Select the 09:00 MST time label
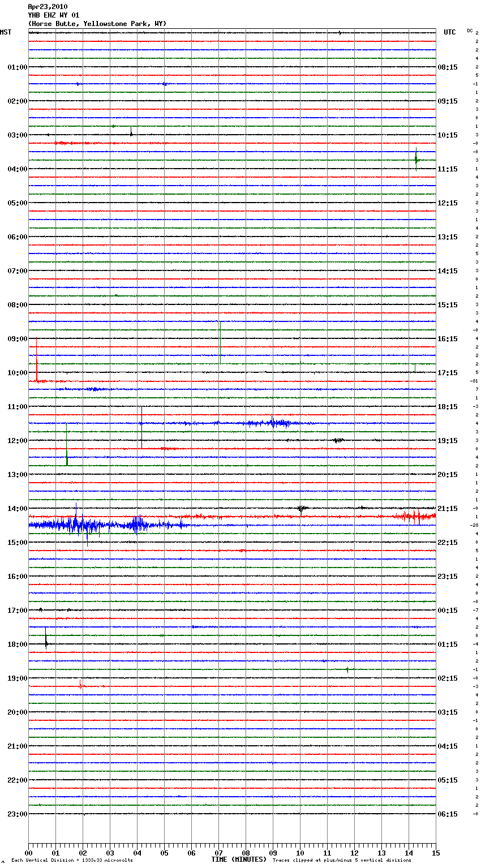Viewport: 481px width, 868px height. (x=18, y=338)
